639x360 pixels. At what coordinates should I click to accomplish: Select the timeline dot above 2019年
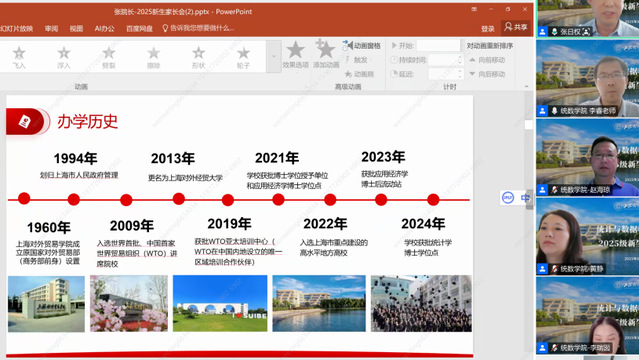click(228, 200)
